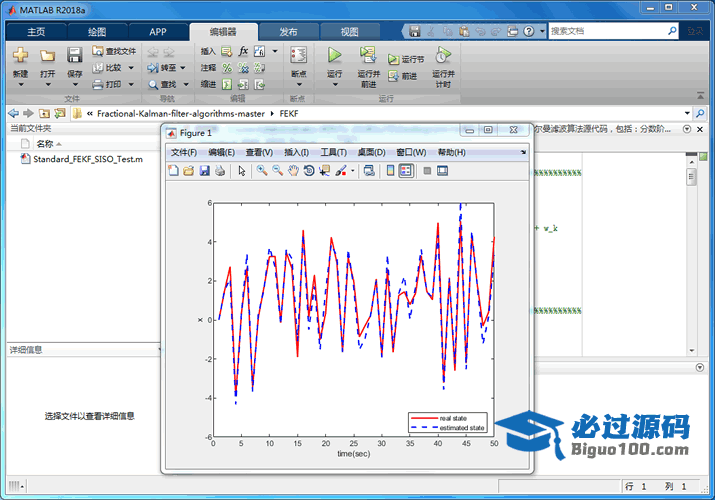Toggle the Zoom Out tool
The height and width of the screenshot is (500, 715).
pos(277,170)
